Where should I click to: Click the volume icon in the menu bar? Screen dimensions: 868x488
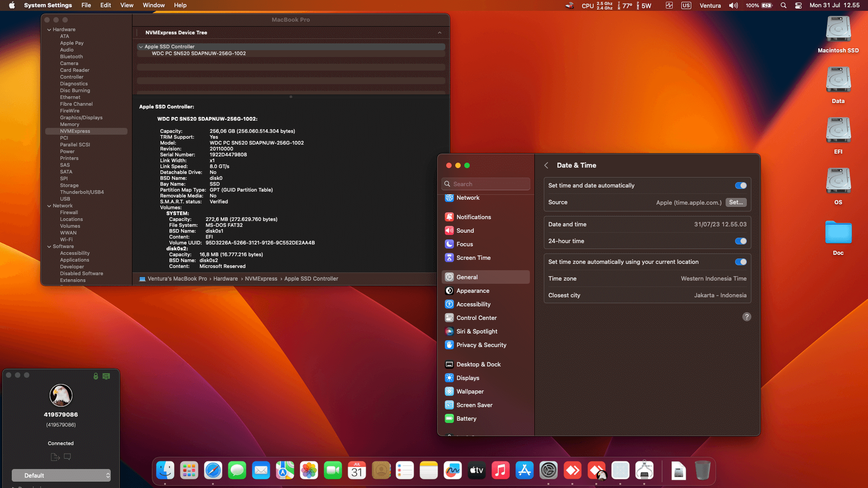(x=733, y=5)
